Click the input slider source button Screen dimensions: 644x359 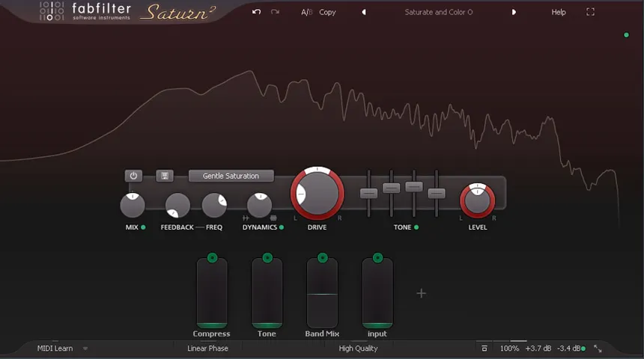[377, 258]
